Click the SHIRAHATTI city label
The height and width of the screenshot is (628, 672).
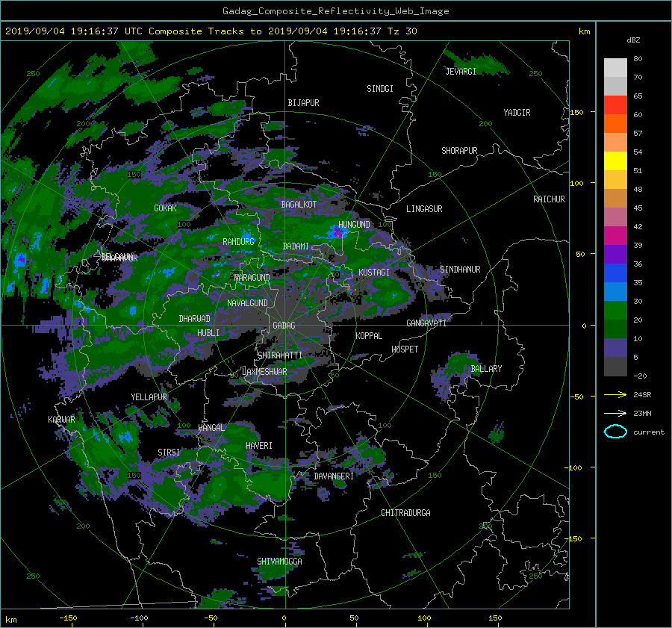[x=280, y=355]
